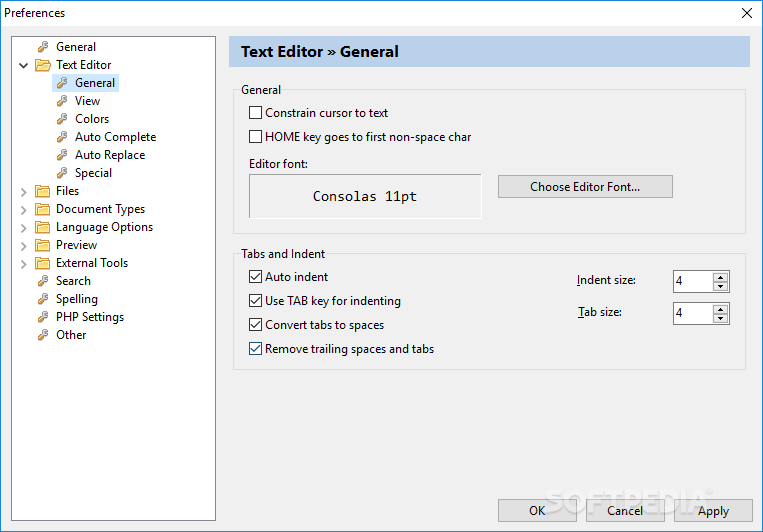The width and height of the screenshot is (763, 532).
Task: Open the Auto Replace preferences page
Action: [110, 155]
